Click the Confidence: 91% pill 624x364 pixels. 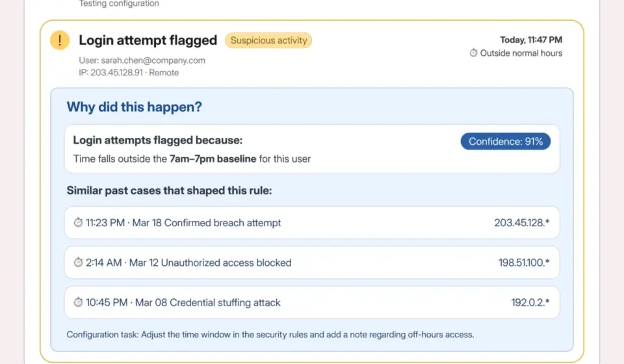point(506,141)
